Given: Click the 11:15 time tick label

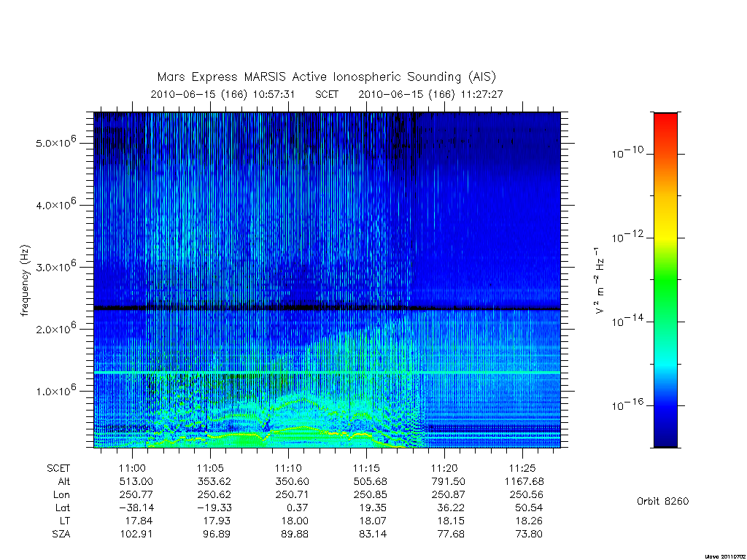Looking at the screenshot, I should (x=366, y=468).
